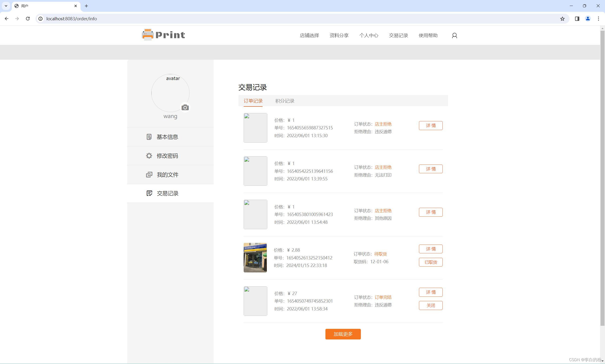Select the 订单记录 tab
This screenshot has width=605, height=364.
pyautogui.click(x=253, y=101)
